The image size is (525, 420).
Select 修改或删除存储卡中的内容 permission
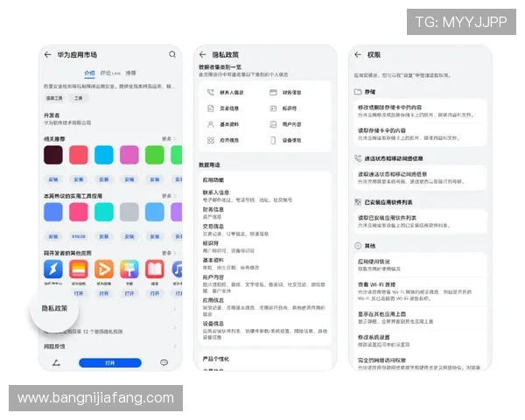pyautogui.click(x=420, y=111)
